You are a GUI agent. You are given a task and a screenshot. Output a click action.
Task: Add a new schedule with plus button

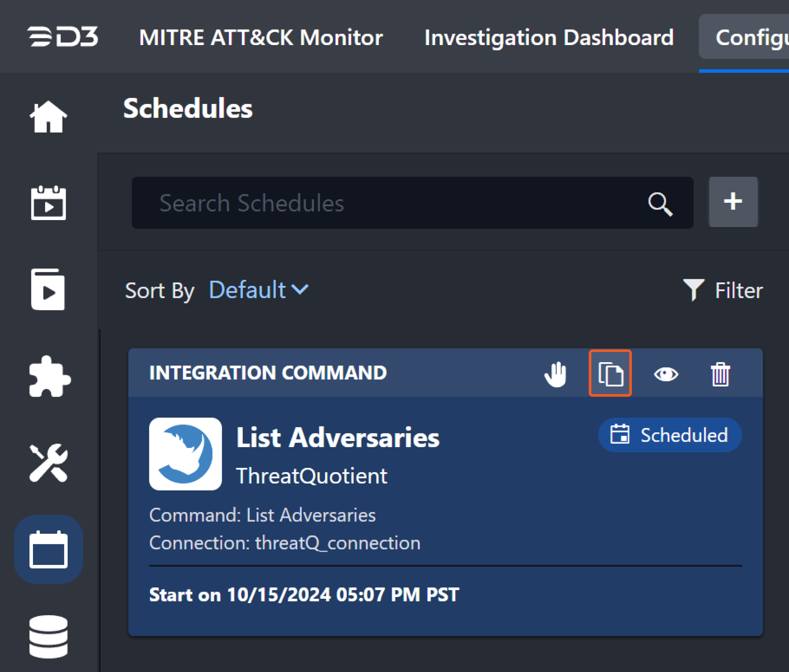tap(732, 202)
